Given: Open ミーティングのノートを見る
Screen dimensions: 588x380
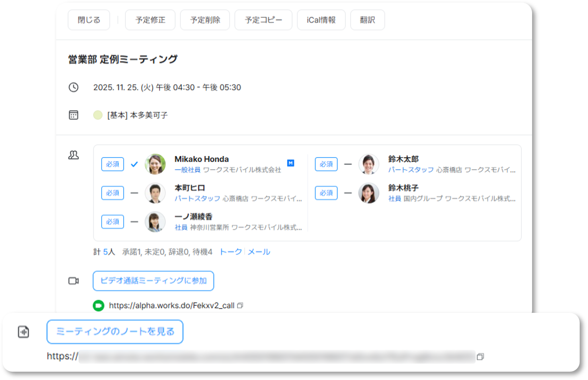Looking at the screenshot, I should point(115,332).
